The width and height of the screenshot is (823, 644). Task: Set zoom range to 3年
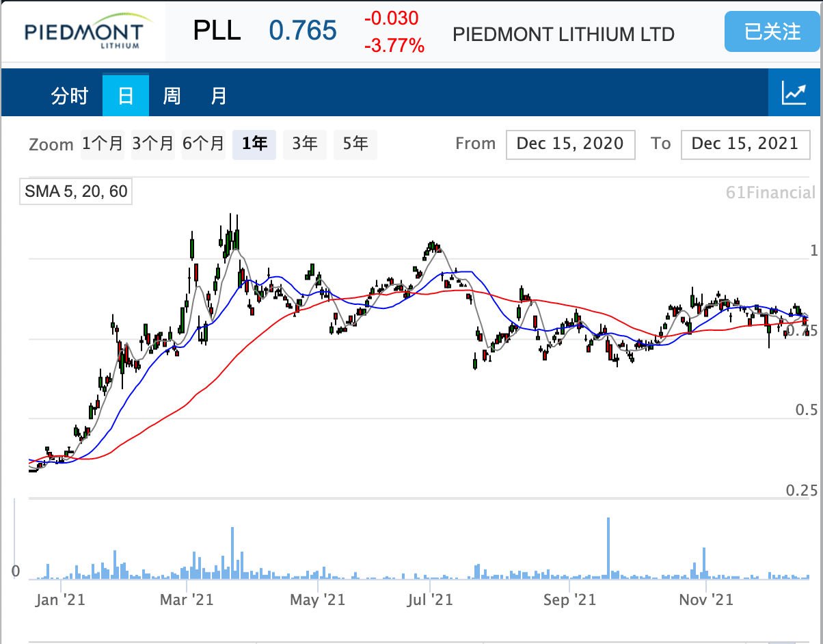(305, 144)
